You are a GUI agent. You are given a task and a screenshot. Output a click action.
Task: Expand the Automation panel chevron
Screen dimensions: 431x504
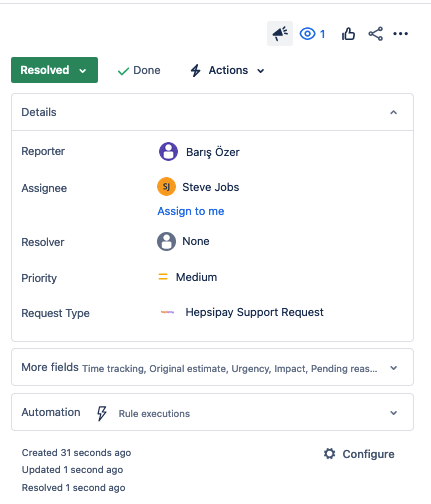[x=394, y=413]
